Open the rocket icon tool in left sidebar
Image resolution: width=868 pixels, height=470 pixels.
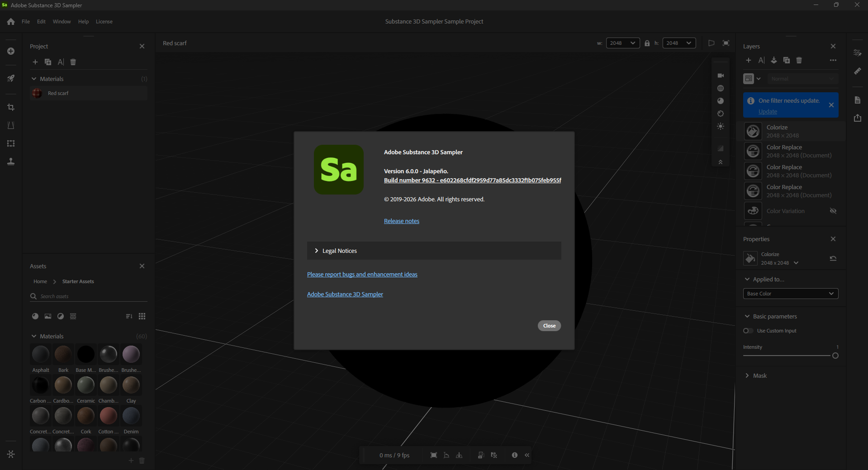pyautogui.click(x=11, y=78)
